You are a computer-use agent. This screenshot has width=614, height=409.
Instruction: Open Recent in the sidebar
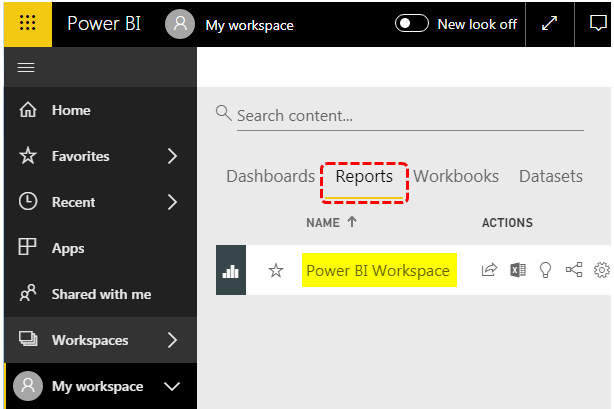(x=100, y=202)
